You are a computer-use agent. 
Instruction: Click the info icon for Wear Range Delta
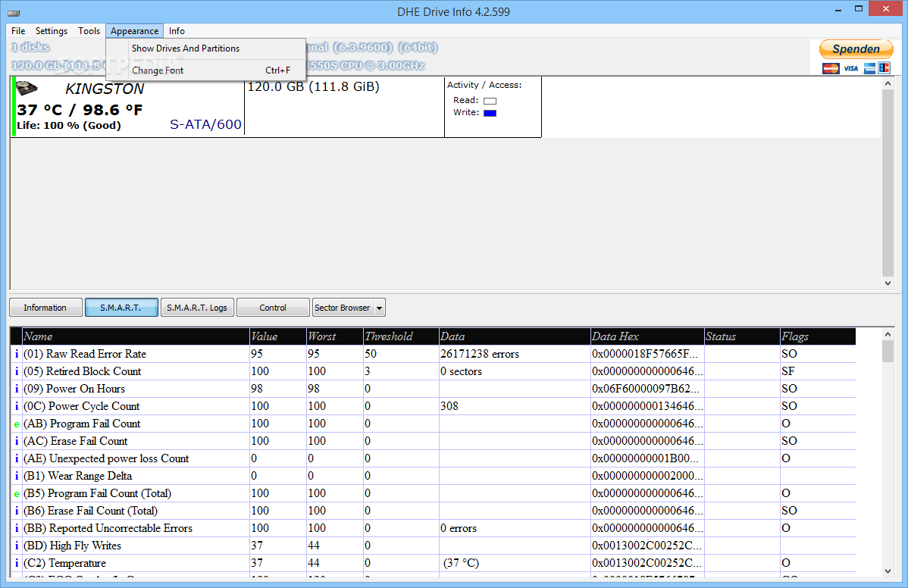coord(16,476)
